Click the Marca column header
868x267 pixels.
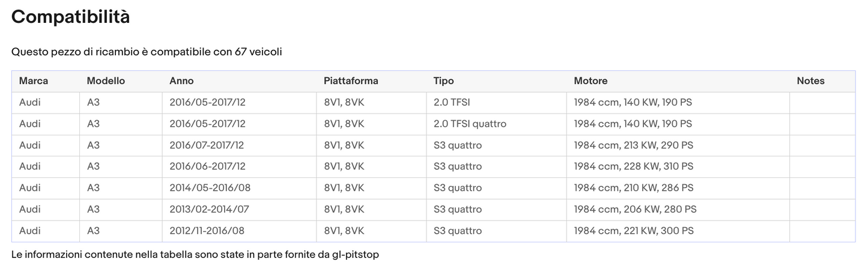tap(34, 81)
